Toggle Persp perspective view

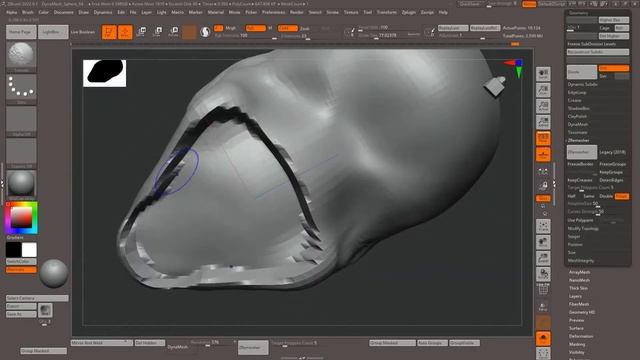click(x=543, y=138)
